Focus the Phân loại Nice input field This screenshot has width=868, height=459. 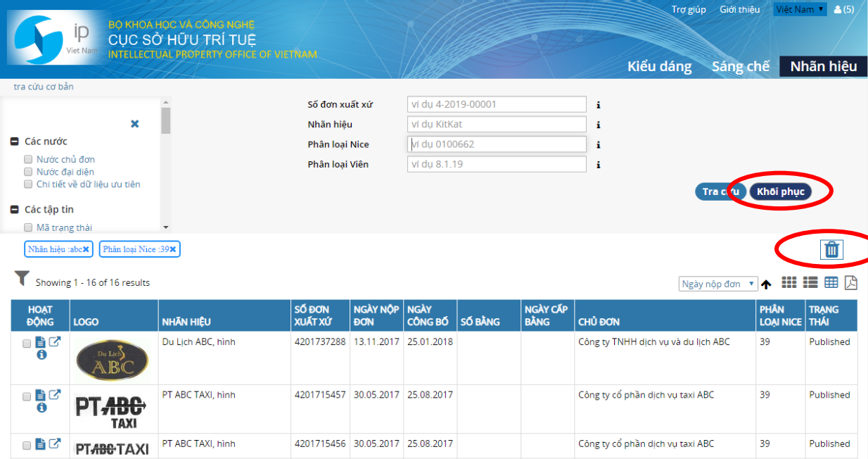[497, 144]
